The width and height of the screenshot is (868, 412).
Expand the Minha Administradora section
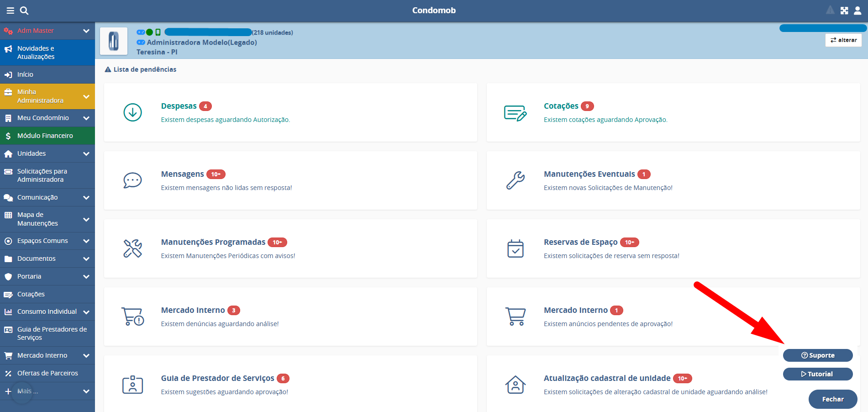tap(86, 96)
